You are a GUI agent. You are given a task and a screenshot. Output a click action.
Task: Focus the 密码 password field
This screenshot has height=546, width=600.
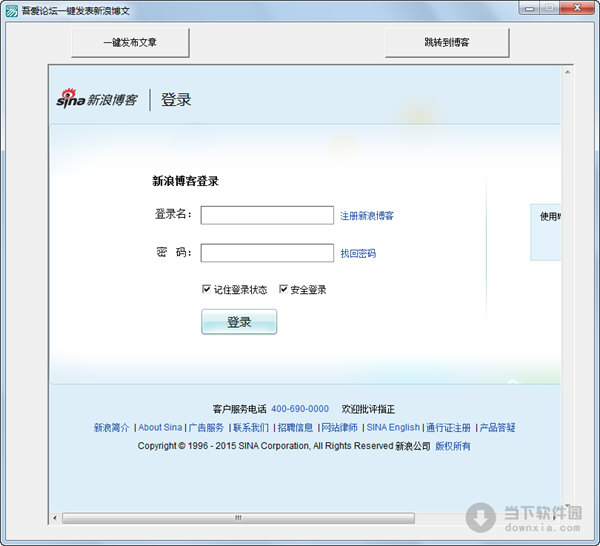point(267,253)
